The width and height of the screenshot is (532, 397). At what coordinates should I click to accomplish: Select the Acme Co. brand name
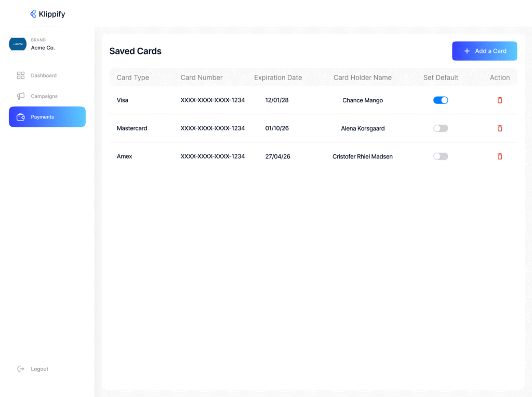(x=43, y=48)
